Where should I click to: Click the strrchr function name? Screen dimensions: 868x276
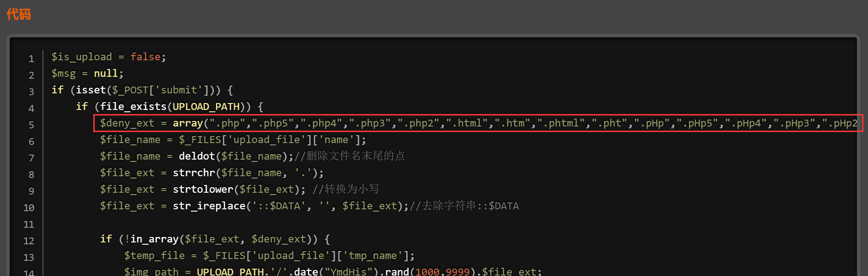[x=193, y=173]
